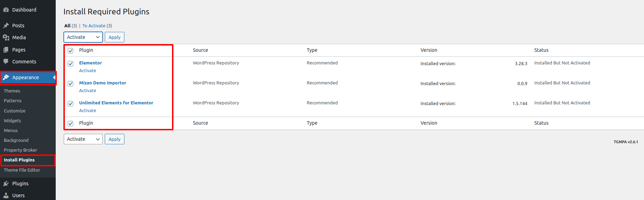Toggle the select-all checkbox in table header
This screenshot has height=200, width=644.
coord(70,51)
